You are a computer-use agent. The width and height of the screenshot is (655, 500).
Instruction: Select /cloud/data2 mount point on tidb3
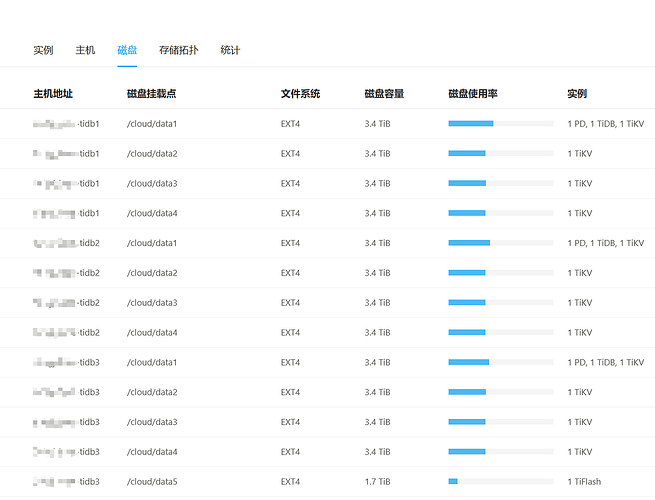click(152, 392)
